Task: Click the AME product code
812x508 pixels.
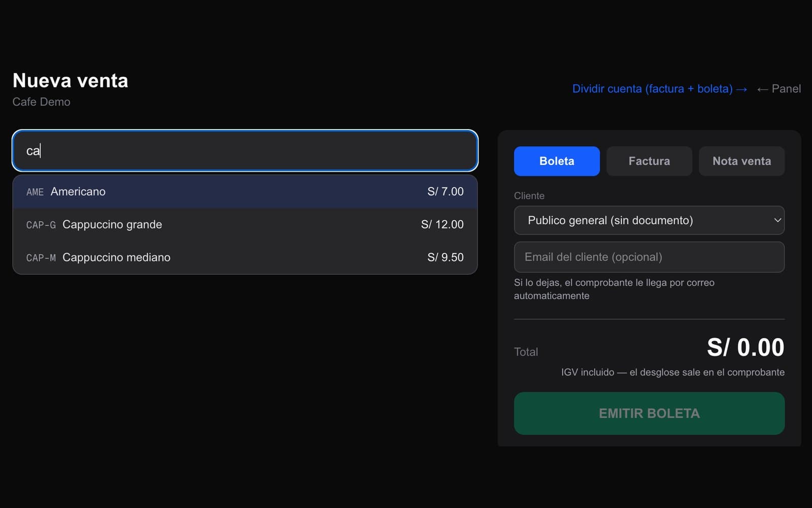Action: 35,192
